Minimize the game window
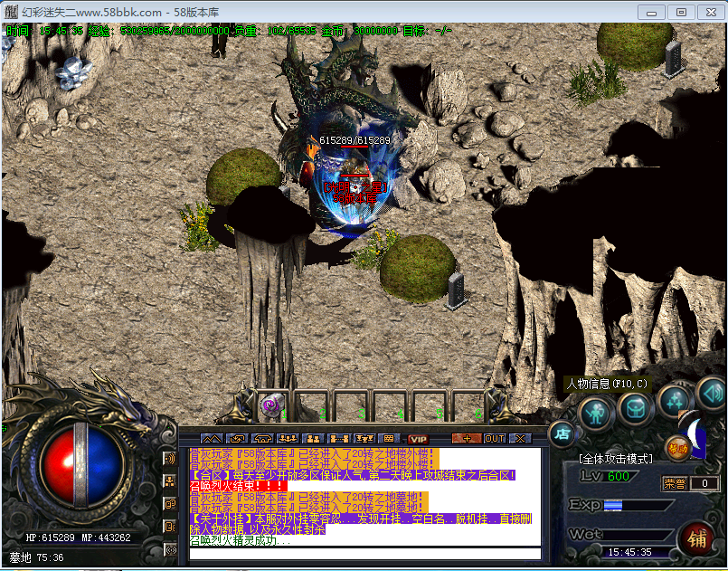728x571 pixels. click(x=651, y=12)
